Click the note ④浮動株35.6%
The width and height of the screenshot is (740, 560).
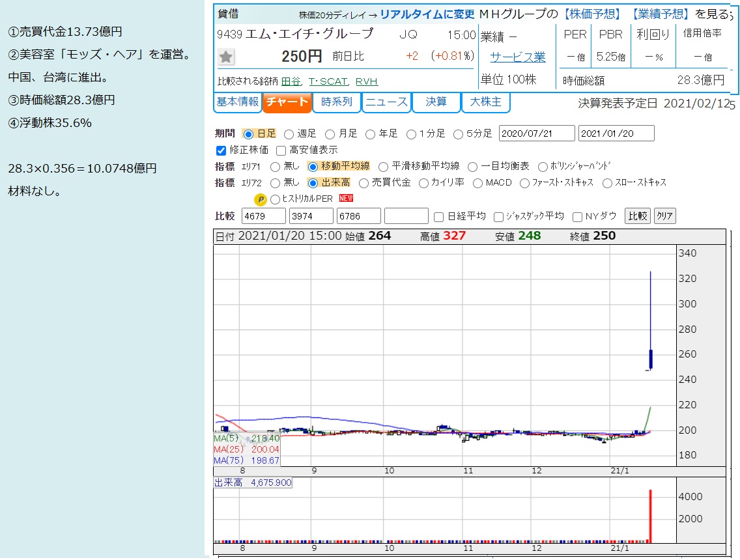(x=50, y=123)
